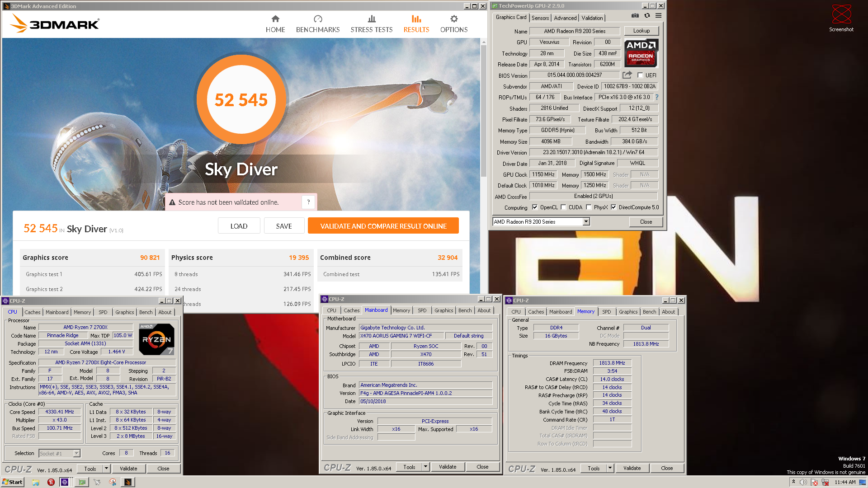868x488 pixels.
Task: Click the red round taskbar icon
Action: (x=51, y=482)
